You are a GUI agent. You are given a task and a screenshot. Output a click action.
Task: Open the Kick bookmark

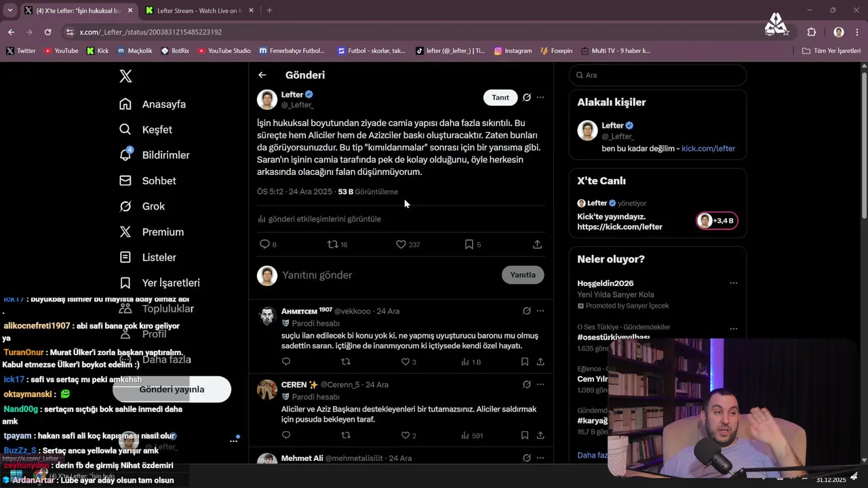point(98,51)
